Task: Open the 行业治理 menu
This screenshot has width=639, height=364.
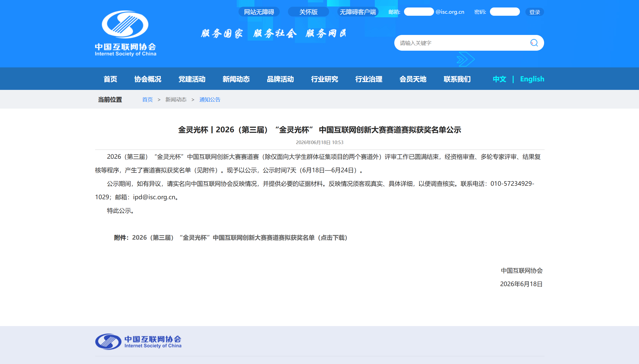Action: tap(369, 79)
